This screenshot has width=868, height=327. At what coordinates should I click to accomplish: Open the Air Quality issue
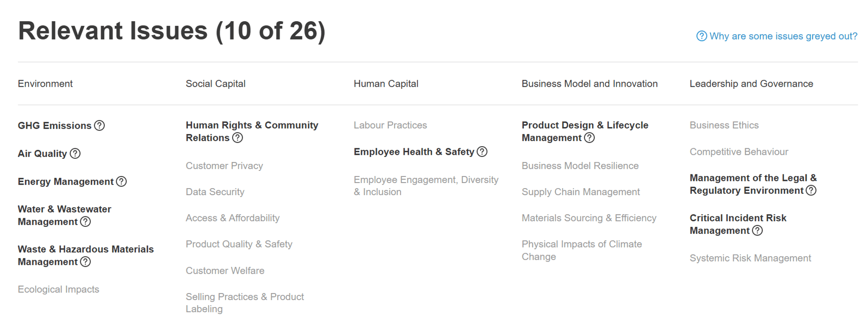[42, 154]
